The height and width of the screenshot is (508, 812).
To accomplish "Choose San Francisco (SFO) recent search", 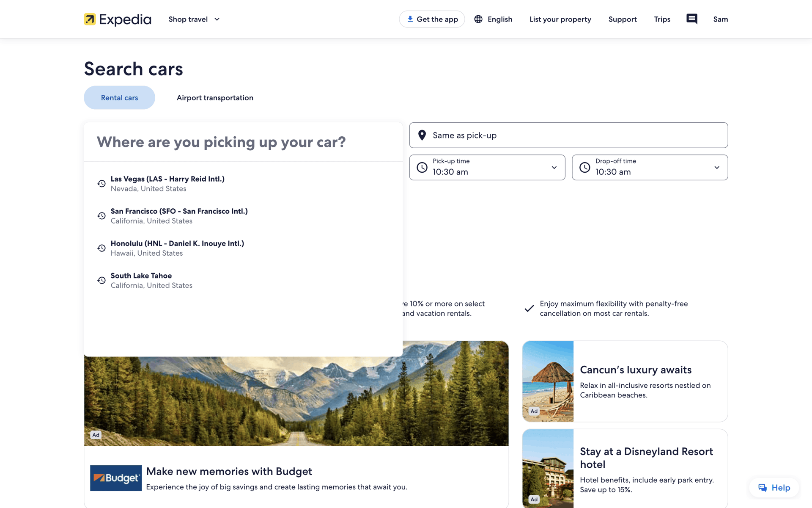I will [243, 216].
